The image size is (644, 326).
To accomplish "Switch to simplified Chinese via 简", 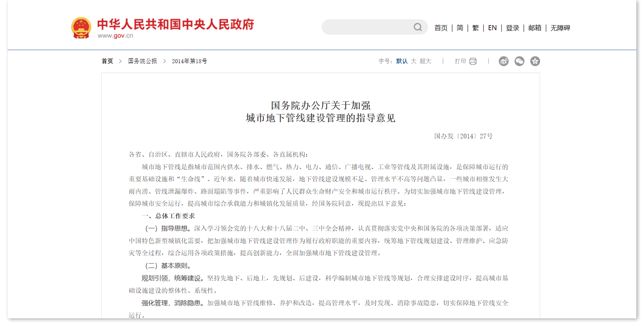I will coord(460,28).
